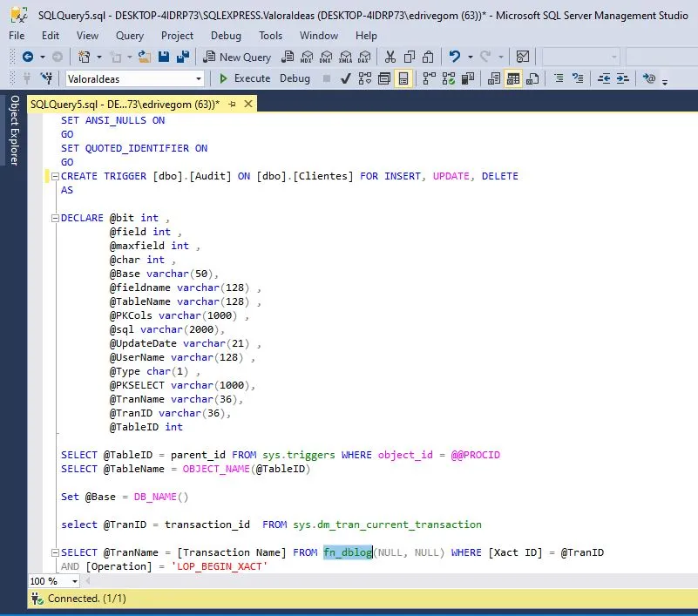
Task: Open the Project menu
Action: [x=177, y=36]
